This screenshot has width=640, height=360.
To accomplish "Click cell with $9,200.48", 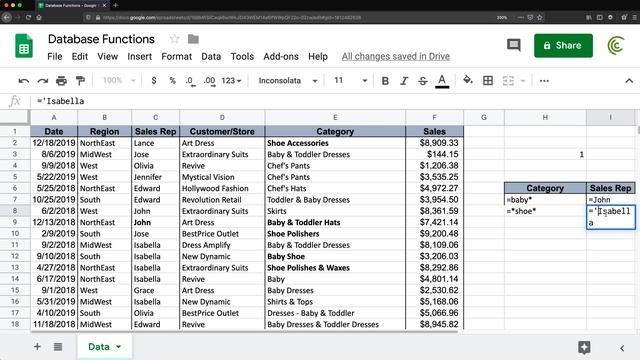I will tap(434, 234).
